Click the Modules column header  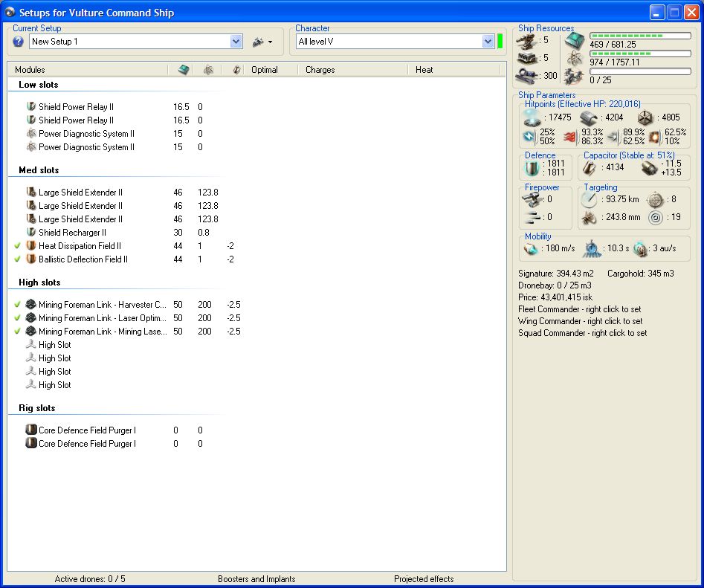coord(30,70)
